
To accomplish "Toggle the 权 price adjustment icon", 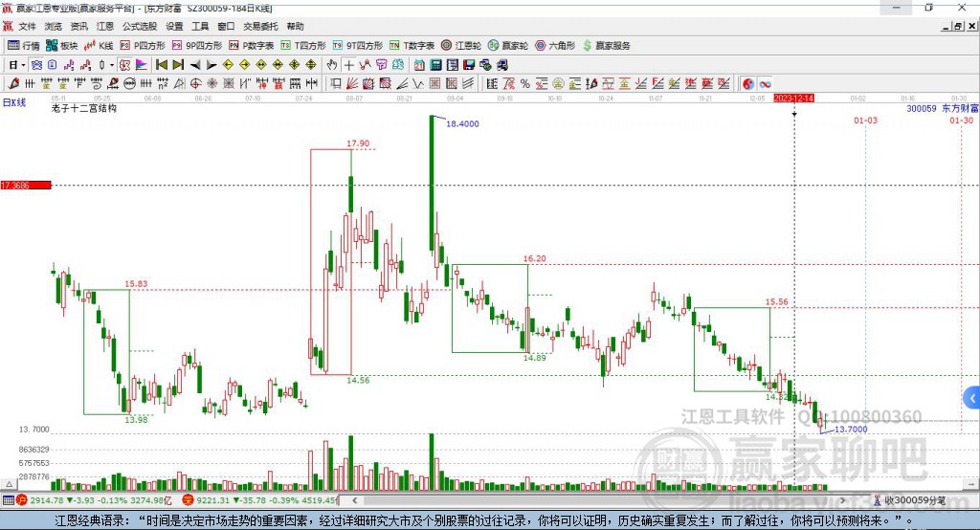I will pos(124,65).
